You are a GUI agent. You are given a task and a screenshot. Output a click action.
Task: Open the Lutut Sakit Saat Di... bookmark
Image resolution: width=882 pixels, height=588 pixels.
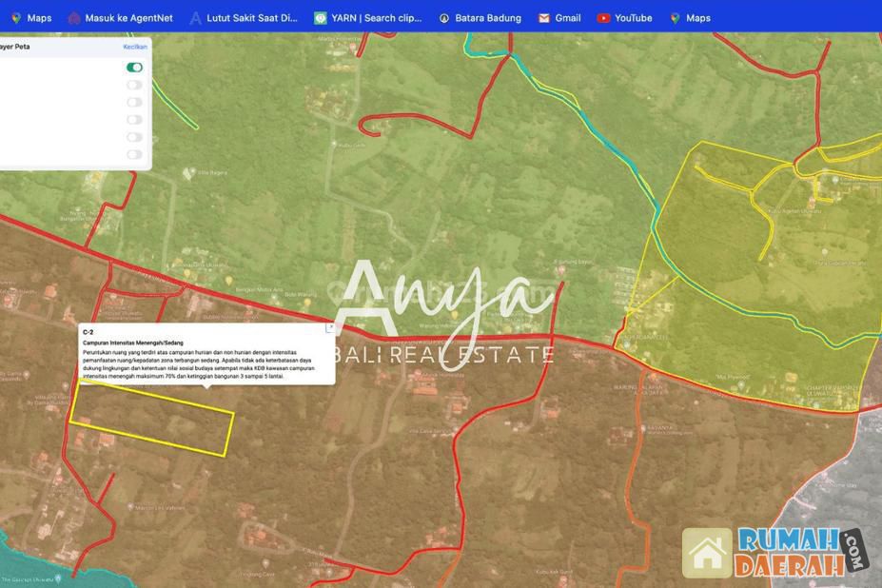coord(244,18)
